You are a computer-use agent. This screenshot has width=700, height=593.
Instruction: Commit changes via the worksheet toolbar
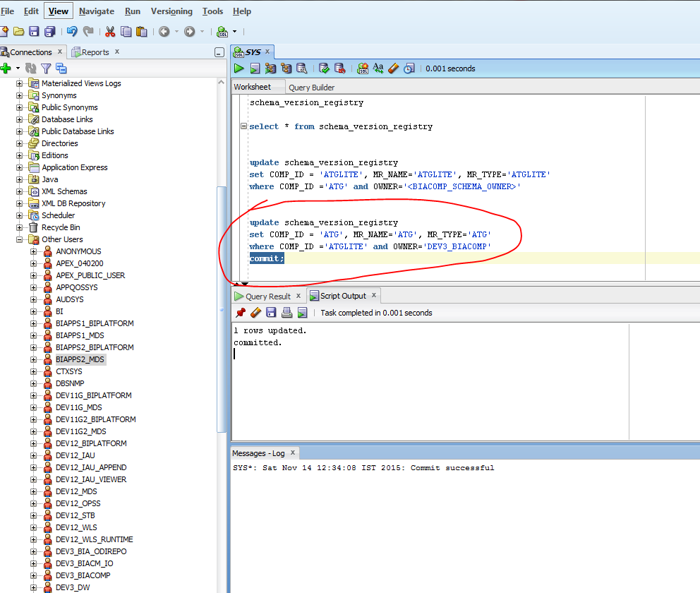(x=324, y=68)
